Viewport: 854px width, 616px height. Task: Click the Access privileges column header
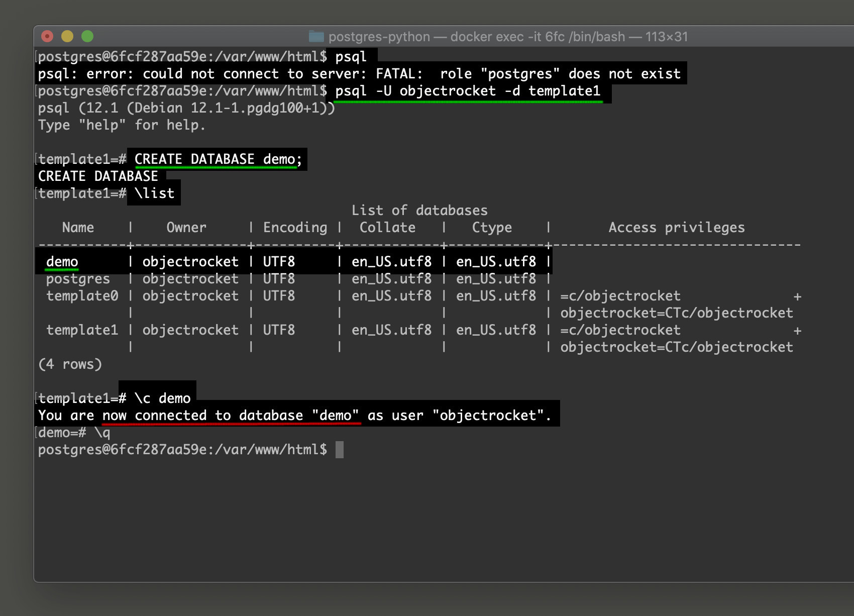(677, 227)
